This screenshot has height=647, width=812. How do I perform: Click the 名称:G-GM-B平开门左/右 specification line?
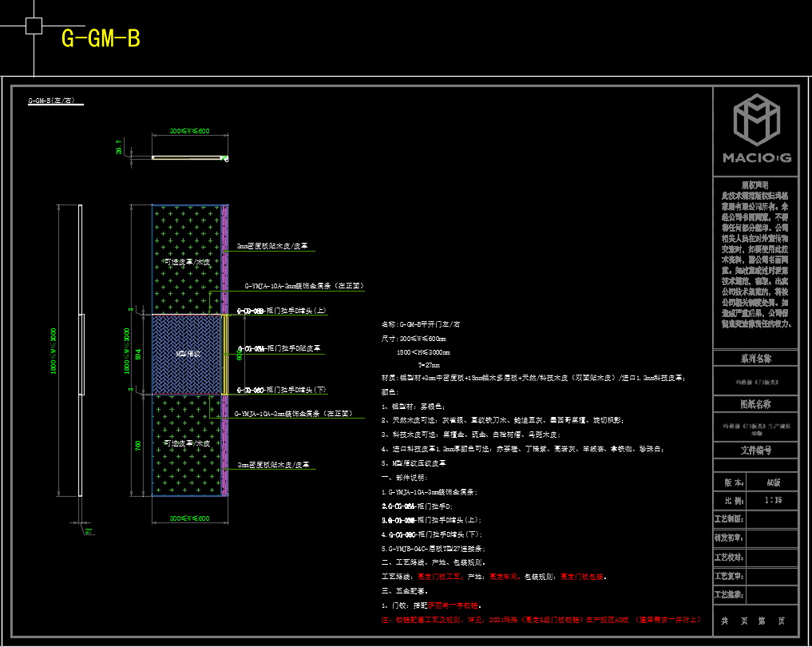[x=420, y=324]
